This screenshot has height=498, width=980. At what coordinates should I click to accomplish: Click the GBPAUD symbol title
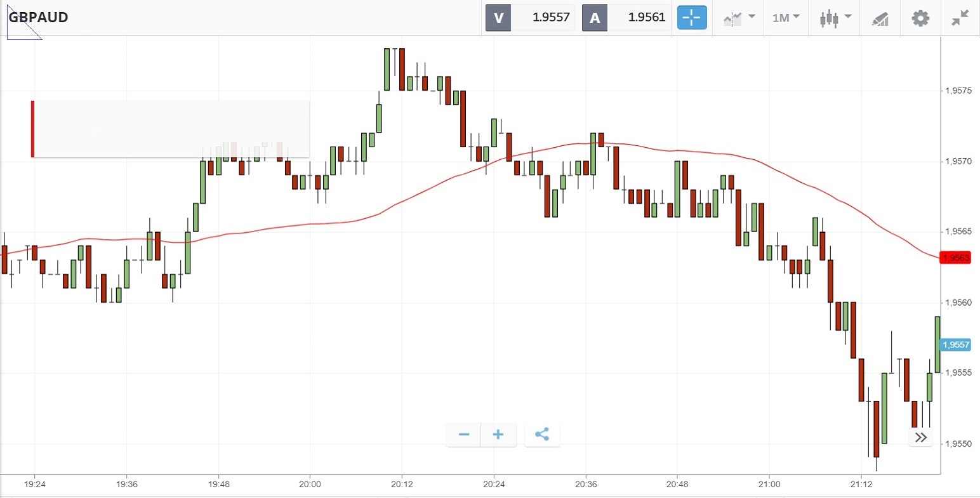click(x=38, y=17)
